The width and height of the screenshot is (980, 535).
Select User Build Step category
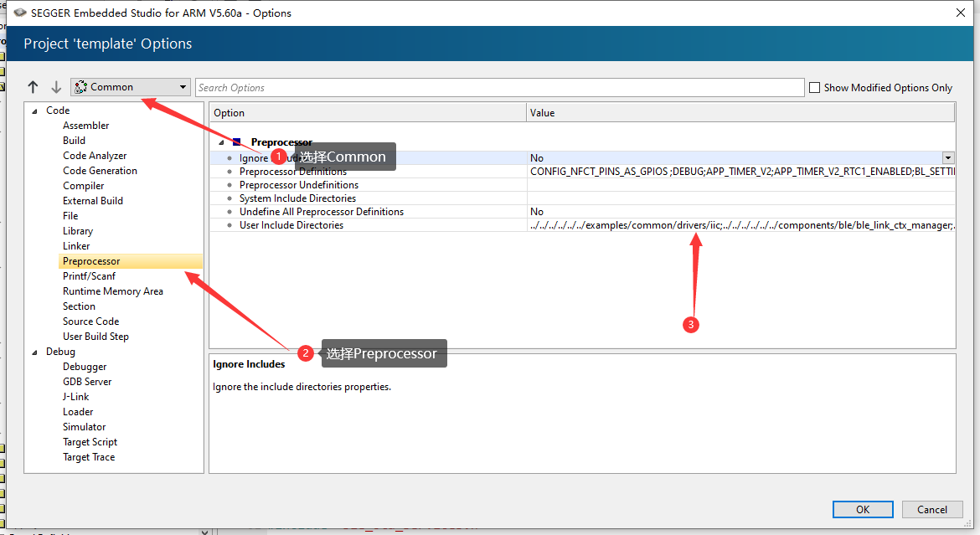[x=95, y=337]
